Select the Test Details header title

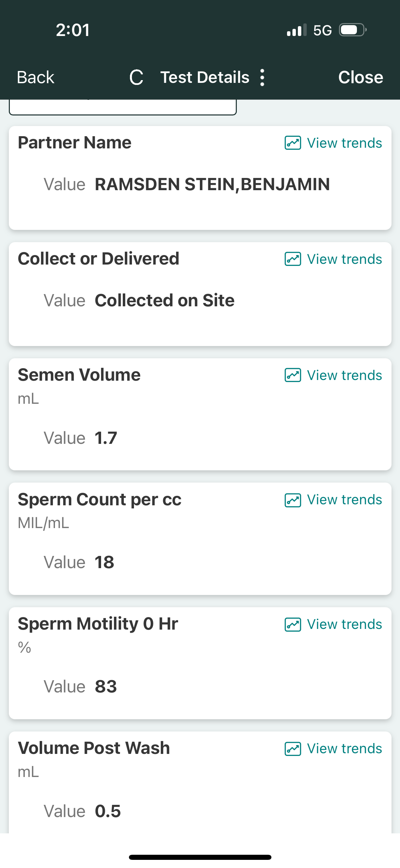tap(205, 77)
